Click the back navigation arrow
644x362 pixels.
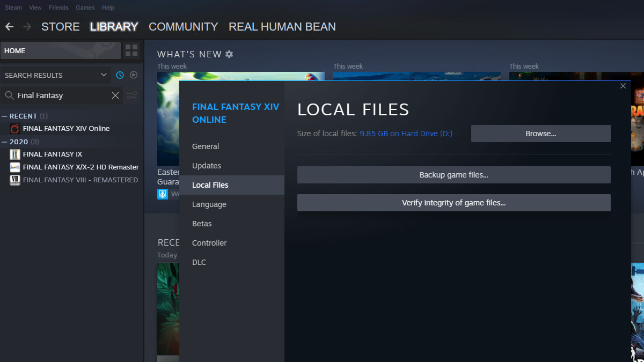tap(9, 26)
